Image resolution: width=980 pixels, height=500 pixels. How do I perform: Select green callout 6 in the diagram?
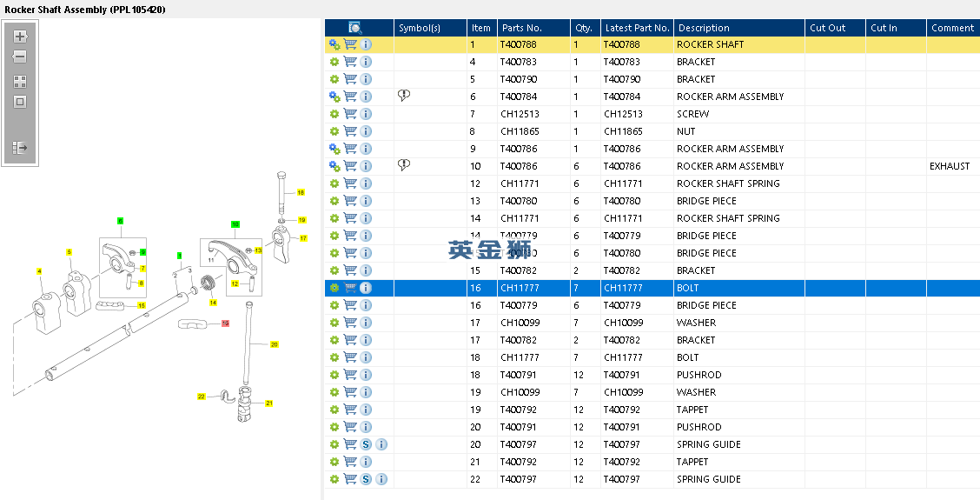click(x=120, y=221)
